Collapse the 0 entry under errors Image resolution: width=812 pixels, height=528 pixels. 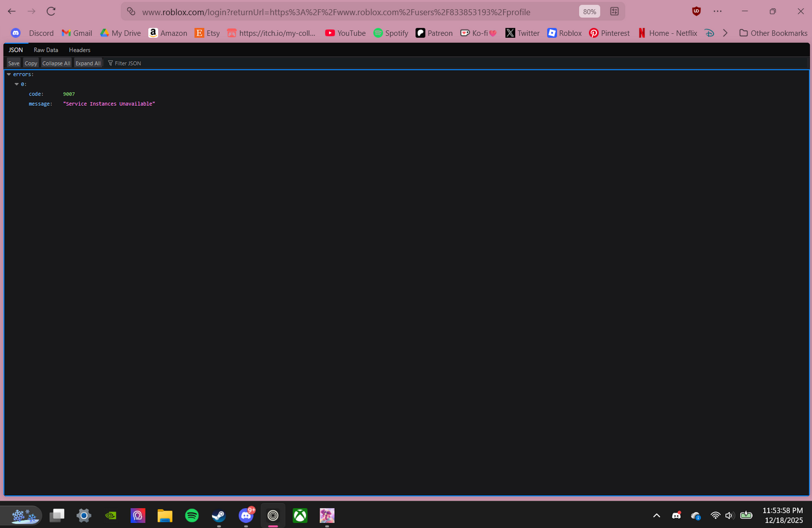[x=17, y=84]
